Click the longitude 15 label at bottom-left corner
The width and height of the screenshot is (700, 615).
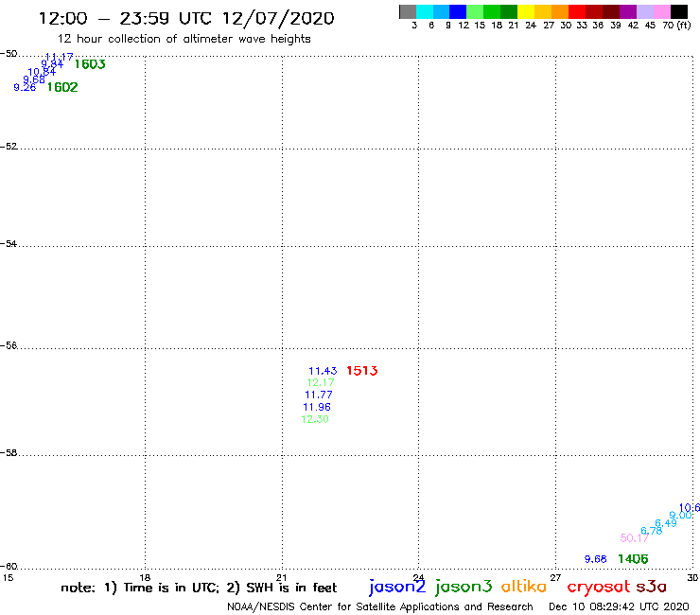pyautogui.click(x=8, y=578)
